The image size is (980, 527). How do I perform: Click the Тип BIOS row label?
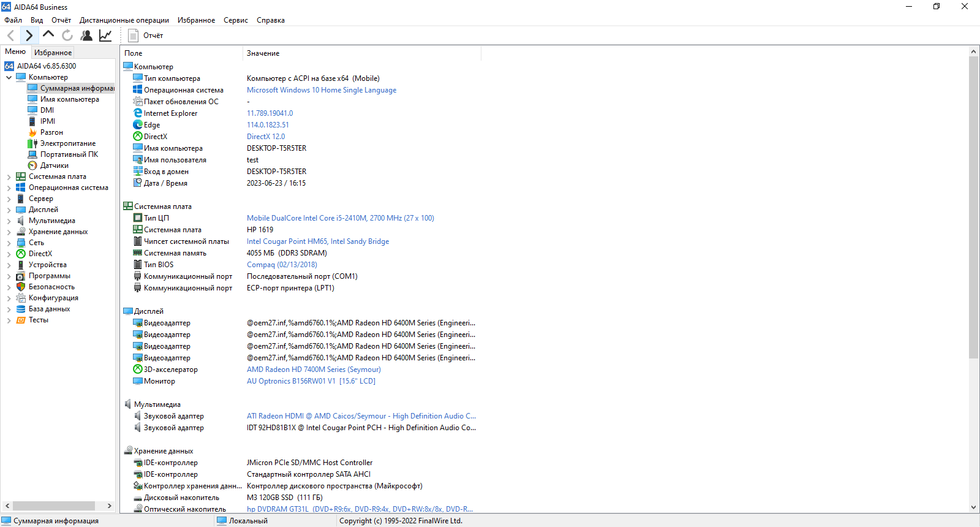pyautogui.click(x=159, y=265)
